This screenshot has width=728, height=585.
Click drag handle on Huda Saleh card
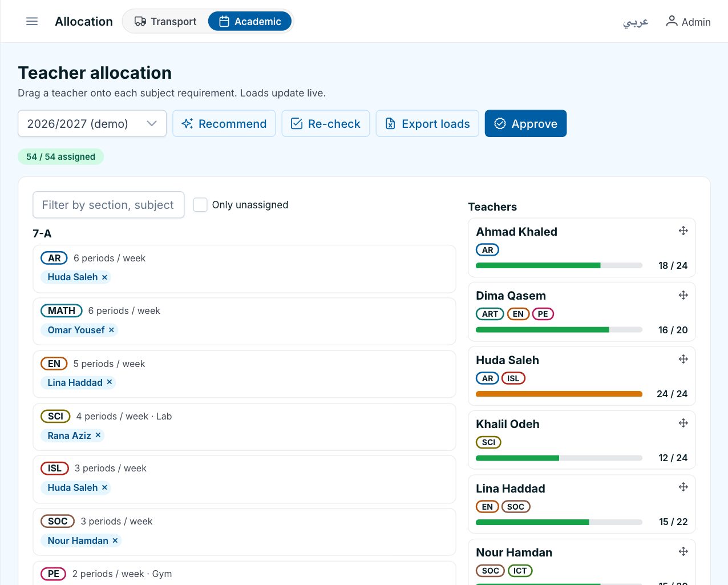pos(683,359)
